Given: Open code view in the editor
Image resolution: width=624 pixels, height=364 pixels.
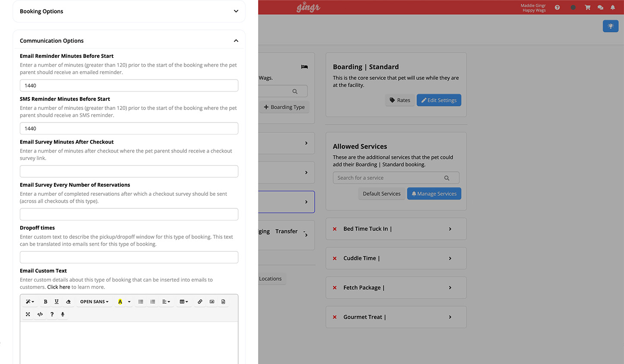Looking at the screenshot, I should click(40, 314).
